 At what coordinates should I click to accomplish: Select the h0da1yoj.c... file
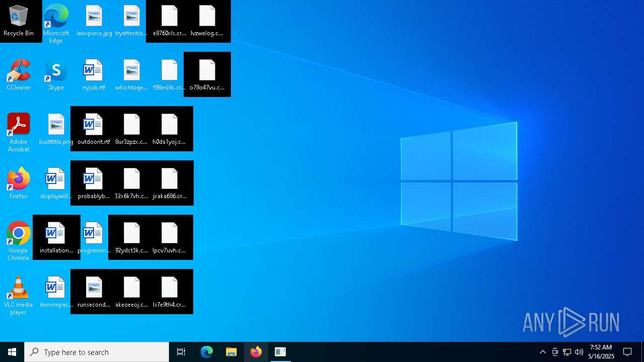tap(170, 130)
